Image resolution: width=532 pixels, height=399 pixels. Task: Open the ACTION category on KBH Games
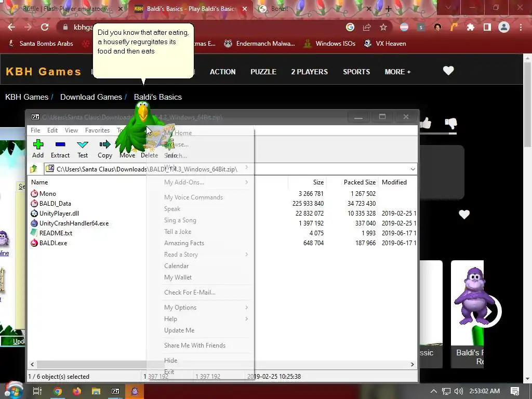tap(222, 72)
